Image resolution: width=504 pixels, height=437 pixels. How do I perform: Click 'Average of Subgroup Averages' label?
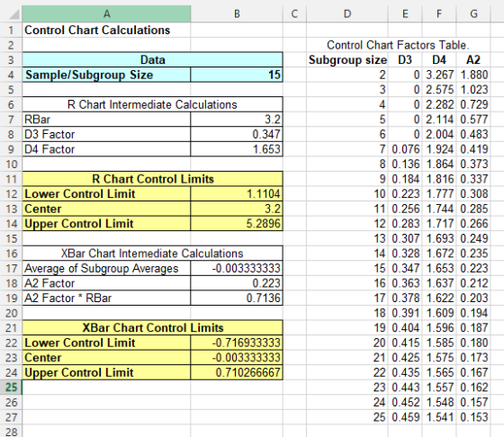click(x=106, y=268)
